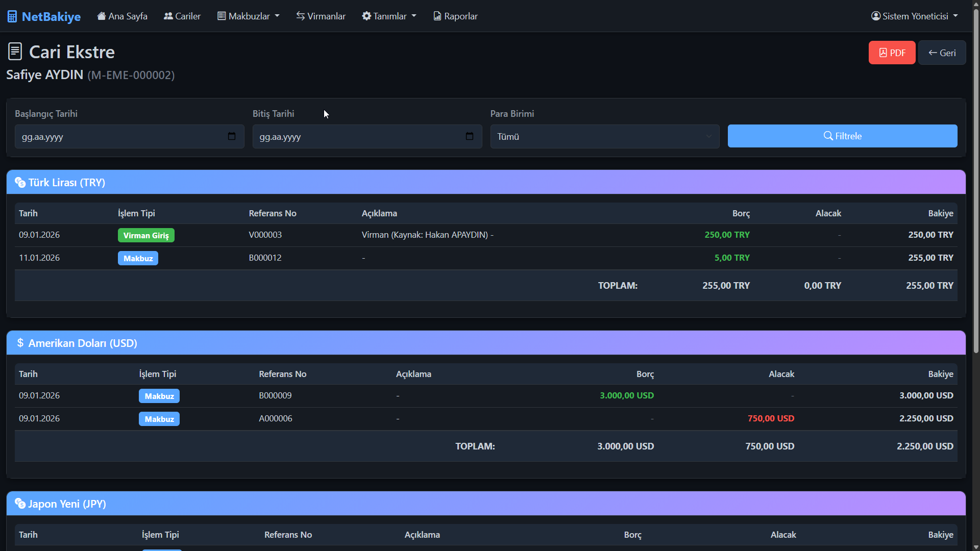Click the user avatar icon for Sistem Yöneticisi
Image resolution: width=980 pixels, height=551 pixels.
(876, 16)
